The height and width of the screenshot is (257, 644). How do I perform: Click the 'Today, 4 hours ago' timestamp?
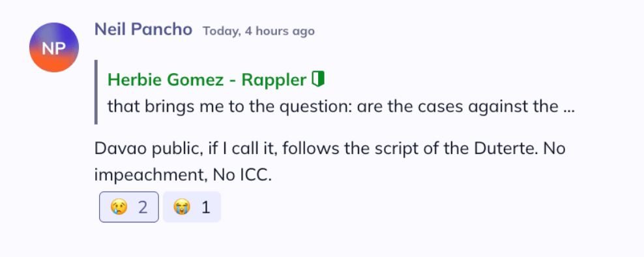pyautogui.click(x=259, y=31)
